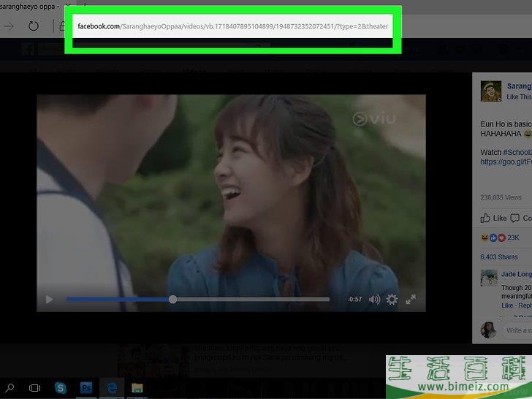Image resolution: width=532 pixels, height=399 pixels.
Task: Click the unplayed part of the video timeline
Action: point(253,300)
